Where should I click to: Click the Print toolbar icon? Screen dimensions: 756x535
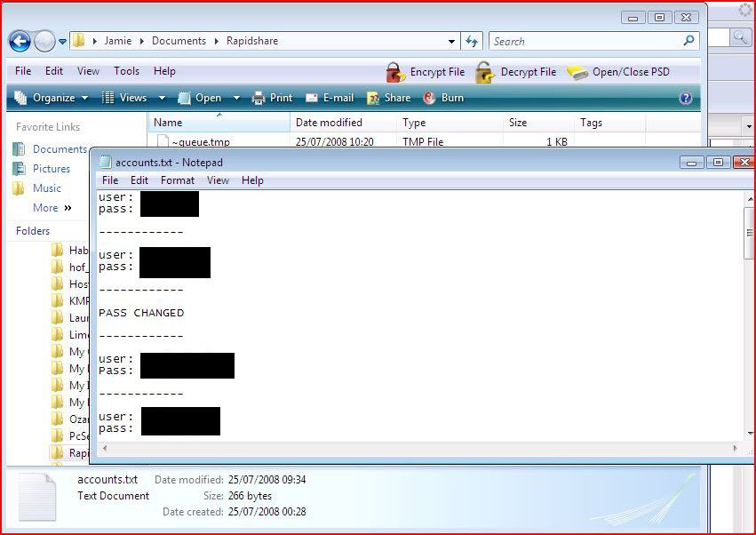[x=259, y=98]
